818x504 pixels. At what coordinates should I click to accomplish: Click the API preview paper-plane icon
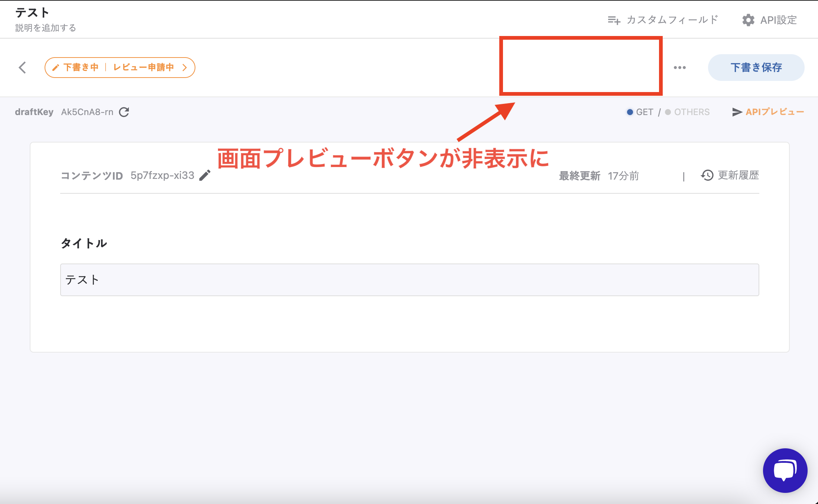737,112
